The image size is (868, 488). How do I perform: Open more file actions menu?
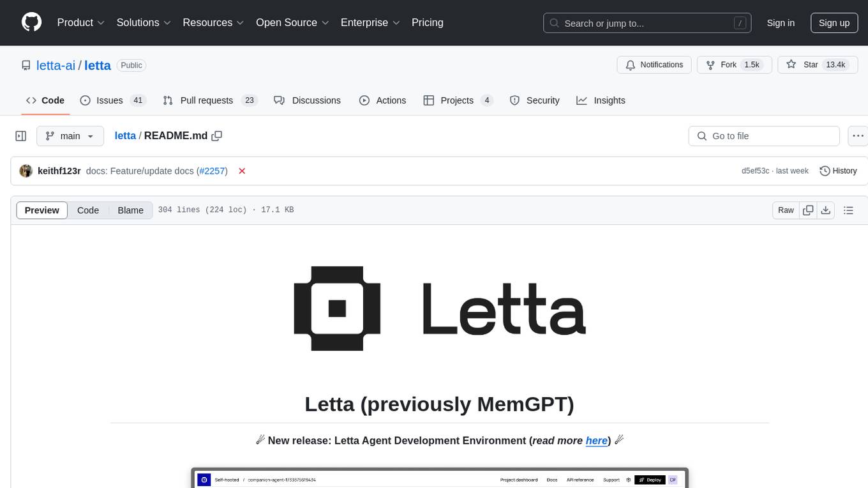click(858, 136)
